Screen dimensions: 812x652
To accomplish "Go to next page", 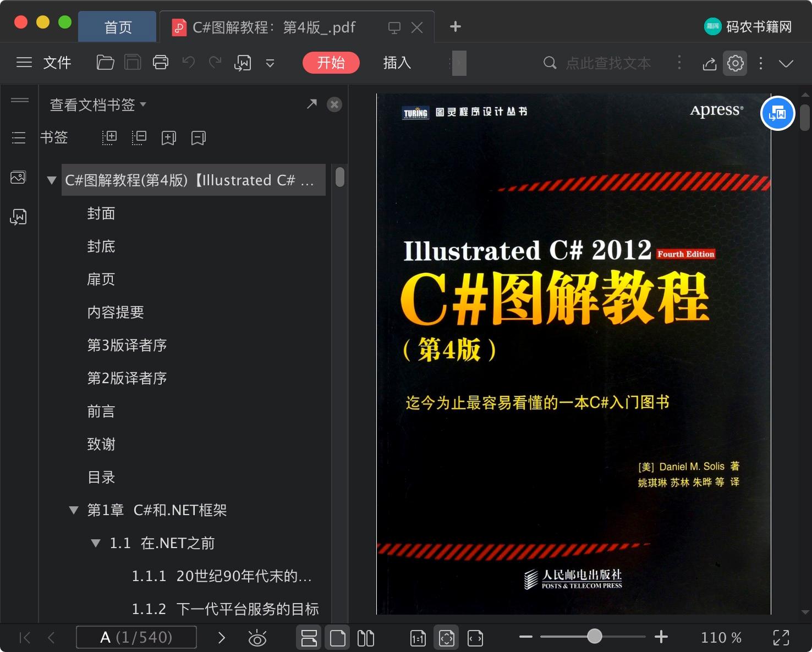I will tap(222, 638).
